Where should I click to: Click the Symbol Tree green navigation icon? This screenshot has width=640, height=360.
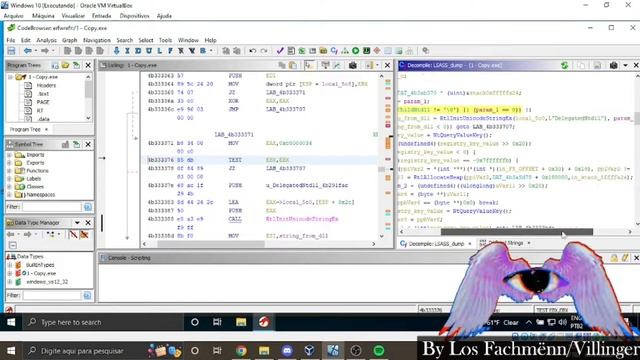[x=76, y=144]
